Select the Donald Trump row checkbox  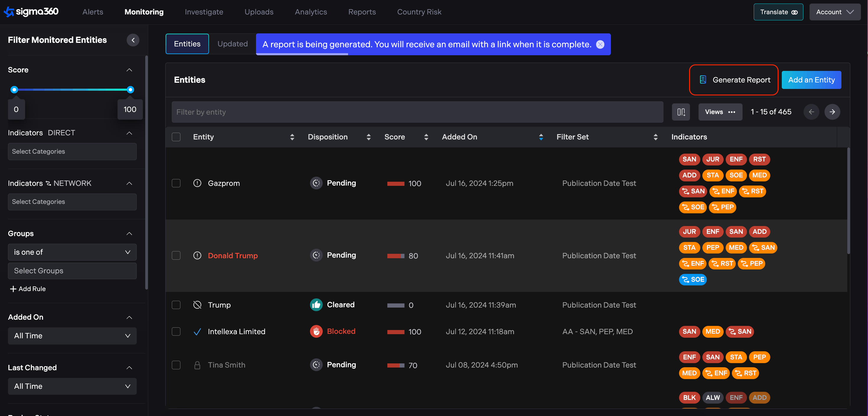click(x=176, y=256)
